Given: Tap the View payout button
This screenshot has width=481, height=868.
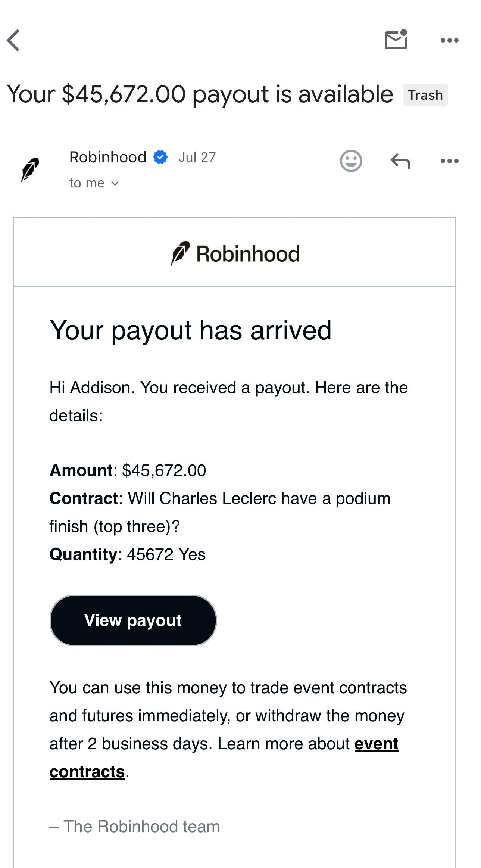Looking at the screenshot, I should [x=133, y=620].
